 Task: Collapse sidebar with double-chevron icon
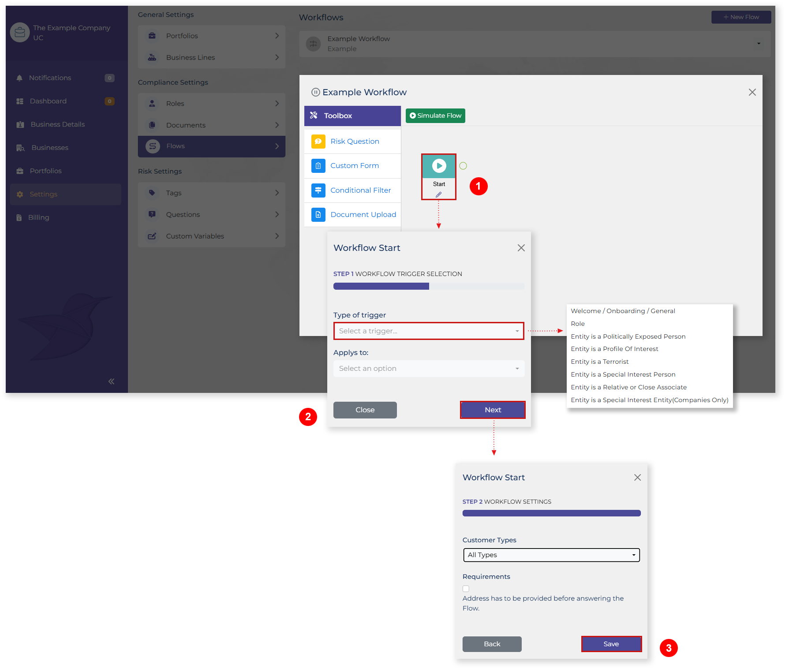[x=111, y=381]
